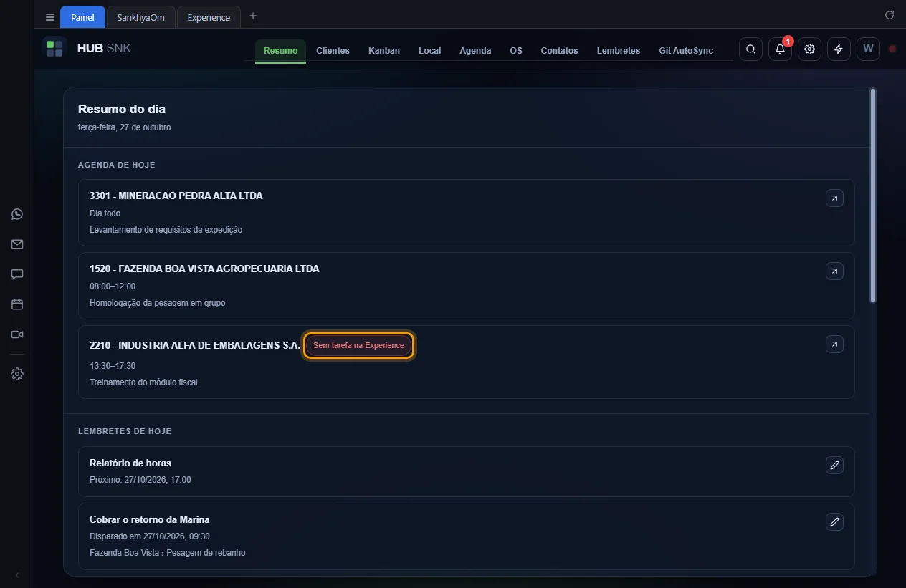Switch to the Painel tab
The image size is (906, 588).
coord(82,17)
